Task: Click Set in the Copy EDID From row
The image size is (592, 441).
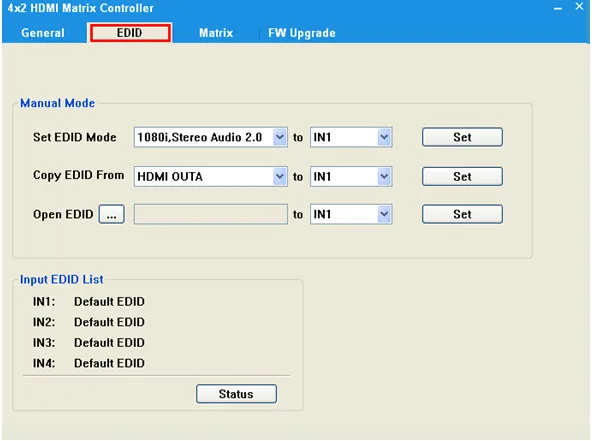Action: 462,176
